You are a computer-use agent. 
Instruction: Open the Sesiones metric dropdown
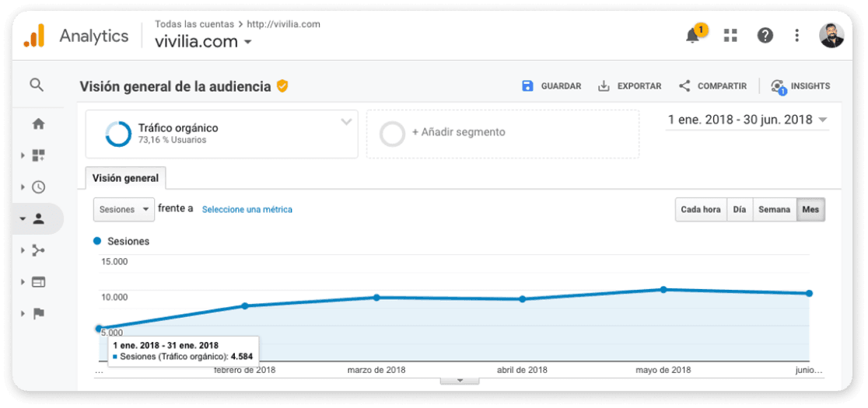click(x=124, y=210)
